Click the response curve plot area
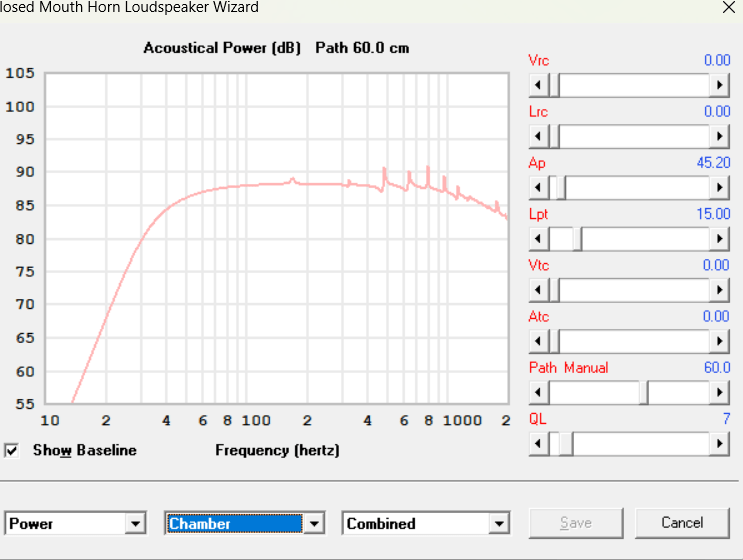The height and width of the screenshot is (560, 743). tap(277, 238)
